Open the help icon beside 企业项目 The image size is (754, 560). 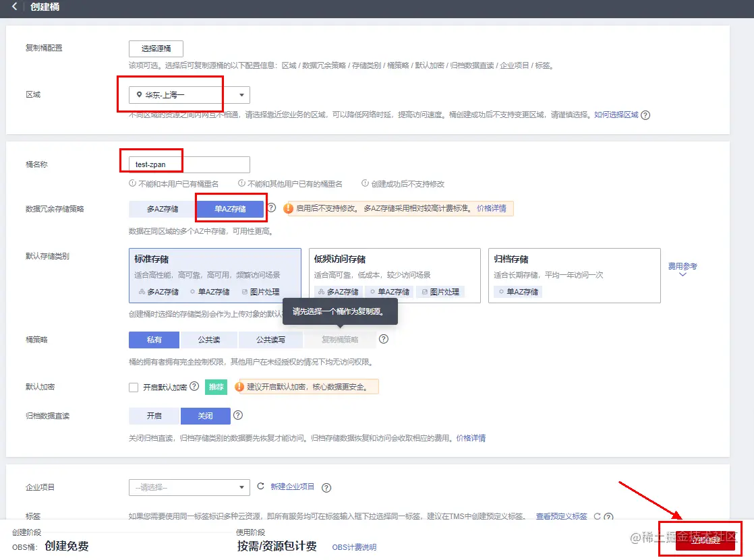[326, 487]
